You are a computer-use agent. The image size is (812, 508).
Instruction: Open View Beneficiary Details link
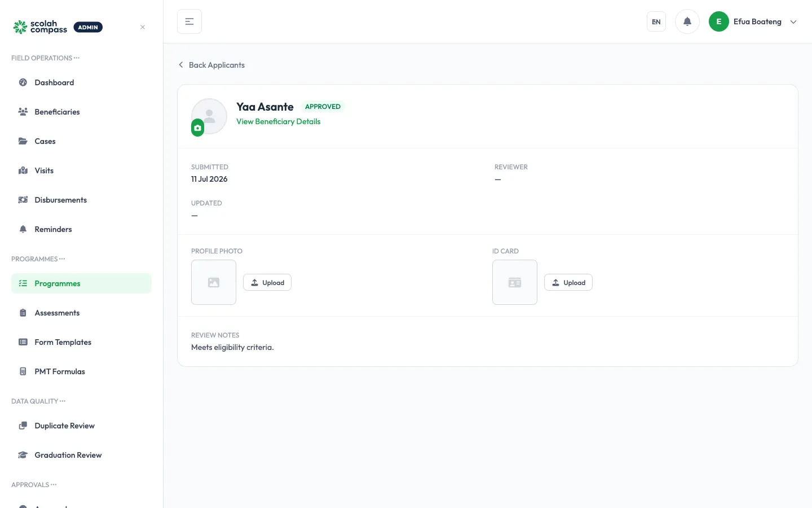[278, 121]
